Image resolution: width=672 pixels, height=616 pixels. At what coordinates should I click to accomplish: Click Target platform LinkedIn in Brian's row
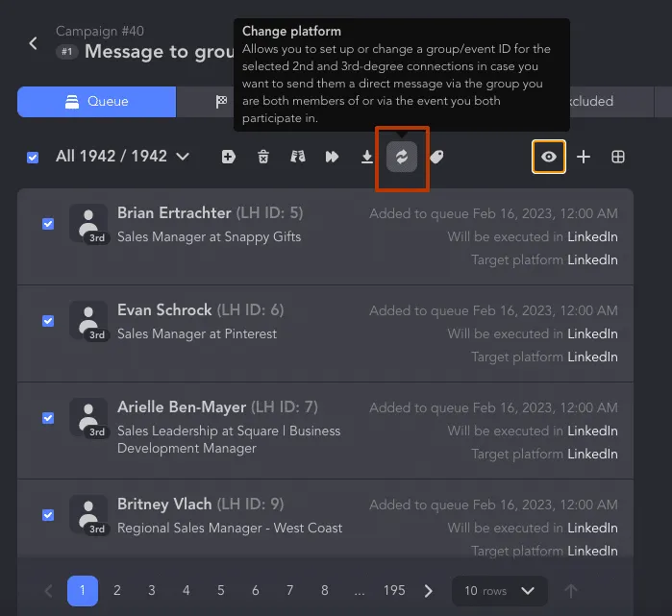tap(544, 260)
